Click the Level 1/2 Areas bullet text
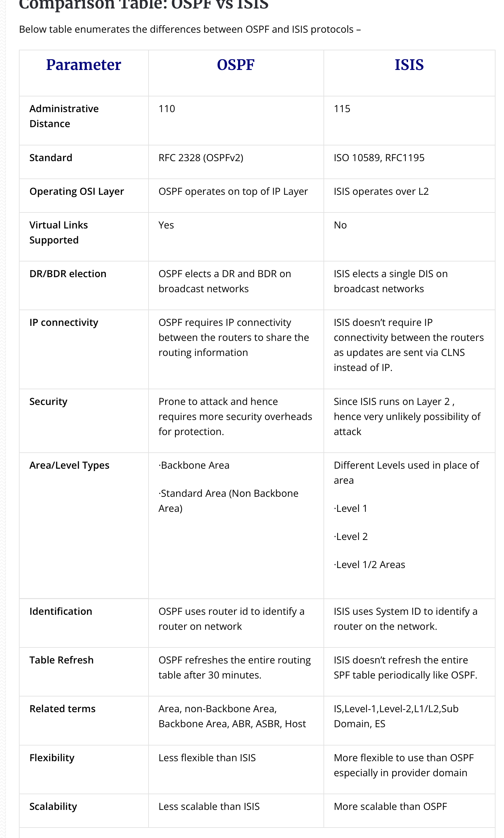Viewport: 504px width, 838px height. tap(370, 564)
